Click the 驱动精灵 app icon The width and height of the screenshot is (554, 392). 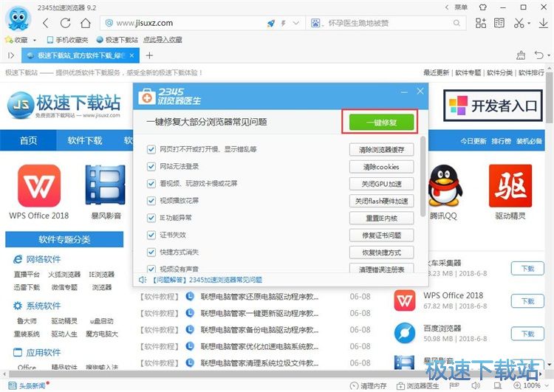[x=510, y=186]
